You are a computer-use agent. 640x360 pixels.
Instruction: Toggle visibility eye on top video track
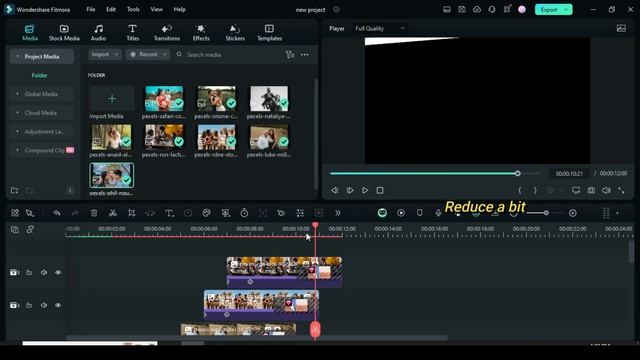click(x=58, y=272)
